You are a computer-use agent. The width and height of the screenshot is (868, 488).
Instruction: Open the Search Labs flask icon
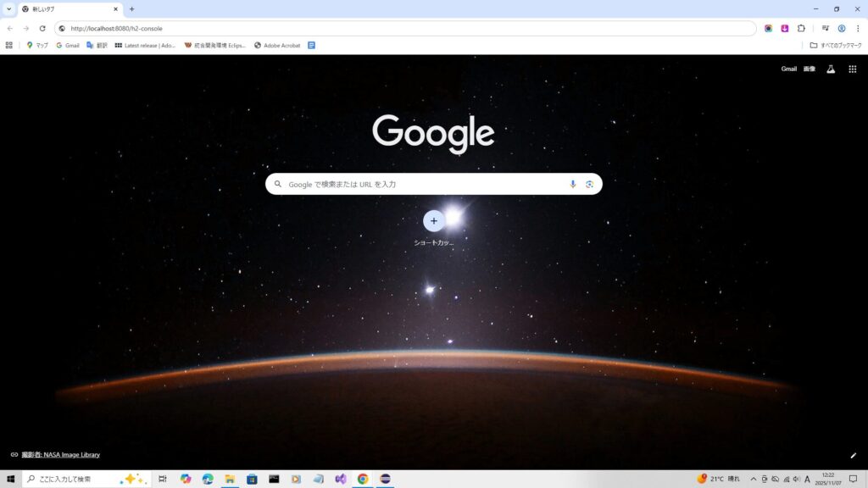pos(831,69)
